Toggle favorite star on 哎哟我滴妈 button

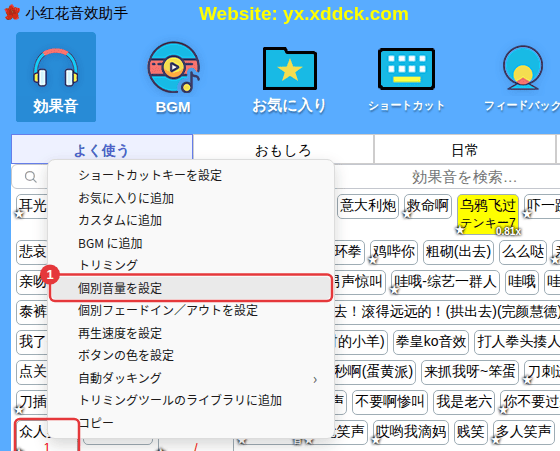click(x=376, y=440)
